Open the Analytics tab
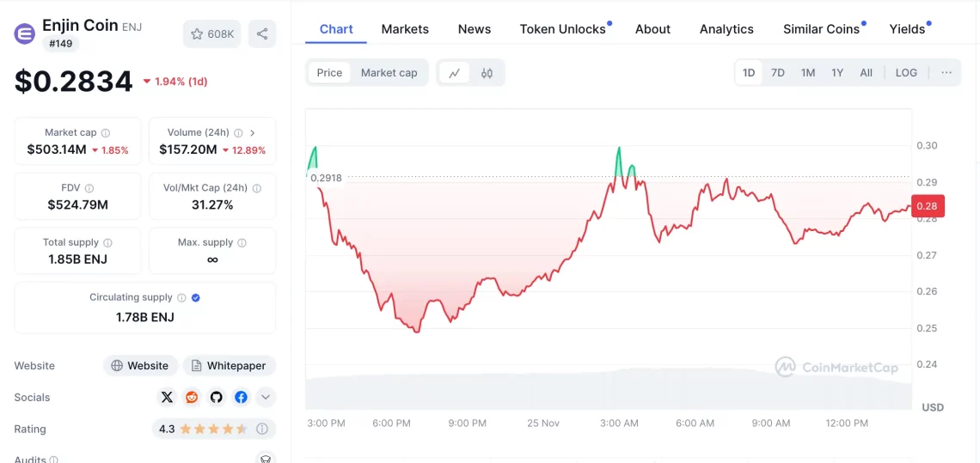Screen dimensions: 980x463 pyautogui.click(x=726, y=29)
